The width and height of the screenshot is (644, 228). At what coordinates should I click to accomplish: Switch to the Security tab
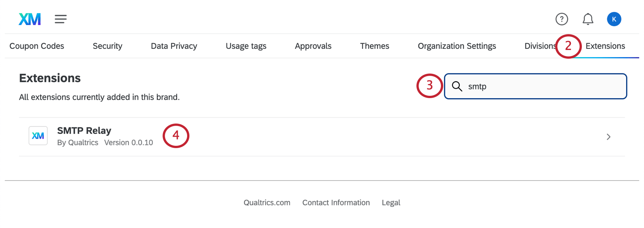click(107, 46)
